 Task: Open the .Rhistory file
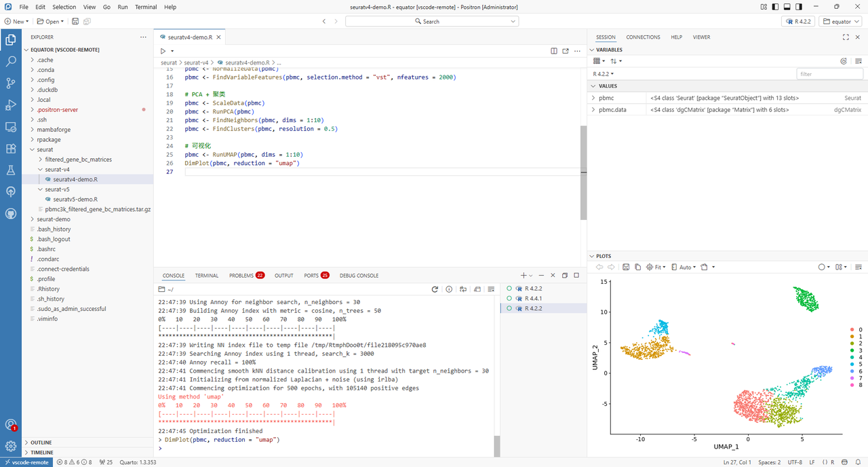(49, 288)
